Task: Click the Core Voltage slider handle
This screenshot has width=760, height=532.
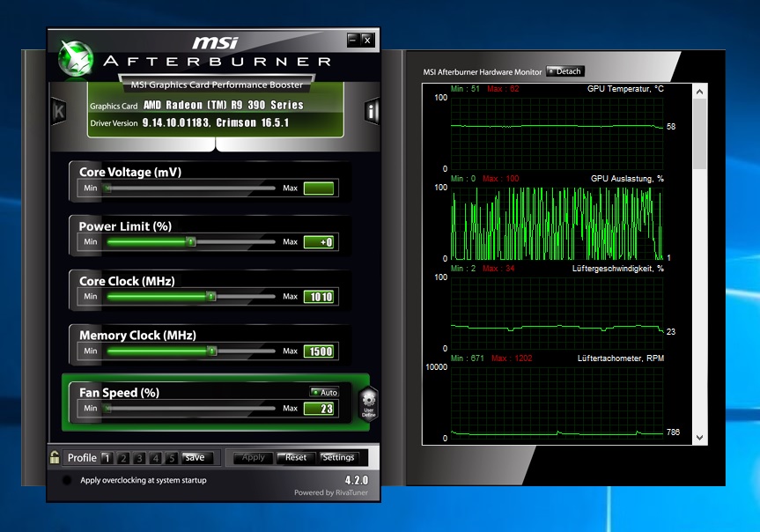Action: click(107, 188)
